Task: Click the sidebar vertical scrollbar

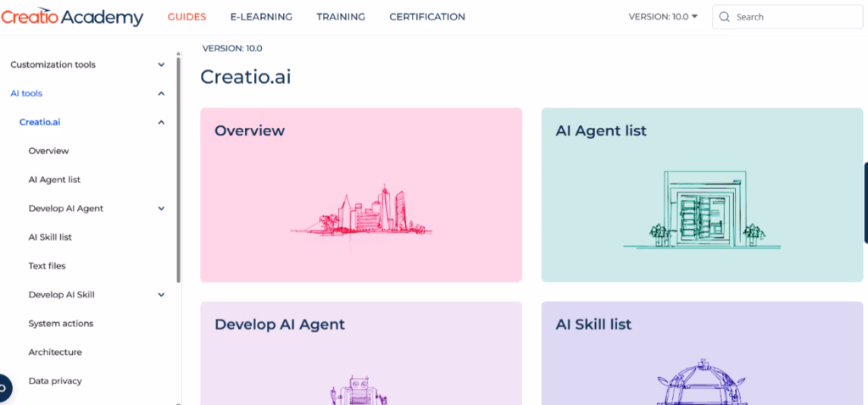Action: pyautogui.click(x=178, y=169)
